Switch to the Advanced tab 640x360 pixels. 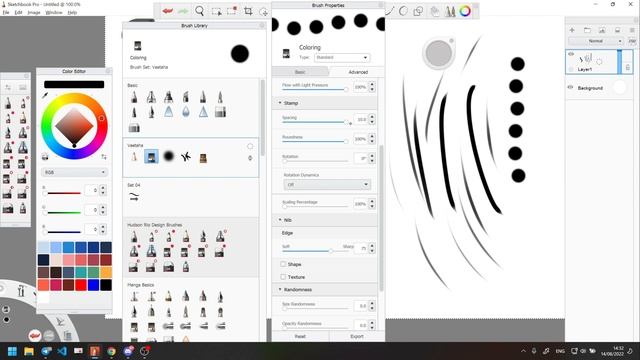[x=358, y=72]
